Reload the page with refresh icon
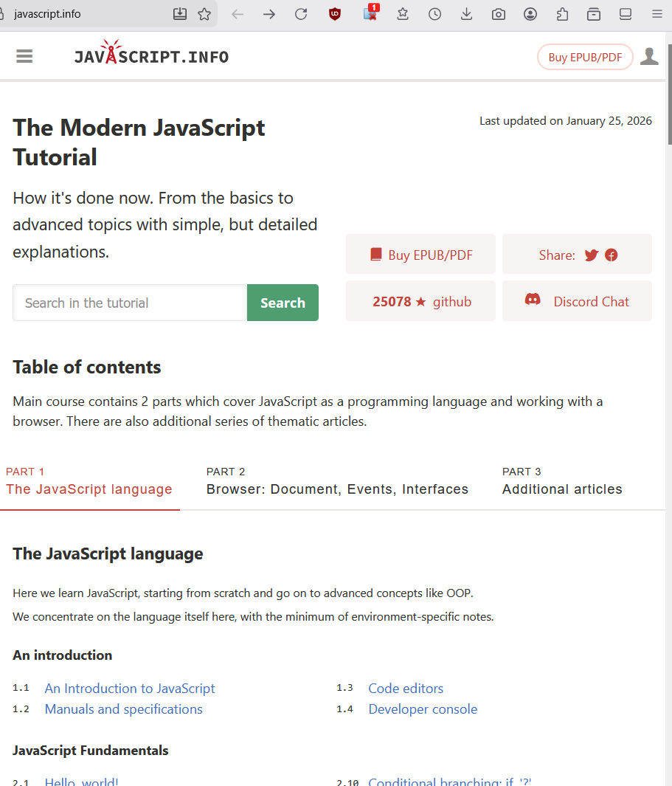Viewport: 672px width, 786px height. [x=301, y=13]
